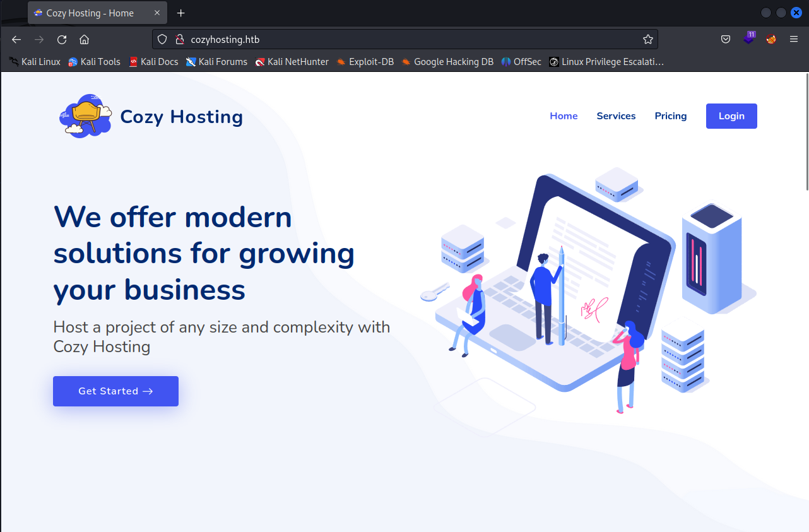
Task: Click the Get Started button
Action: pyautogui.click(x=115, y=391)
